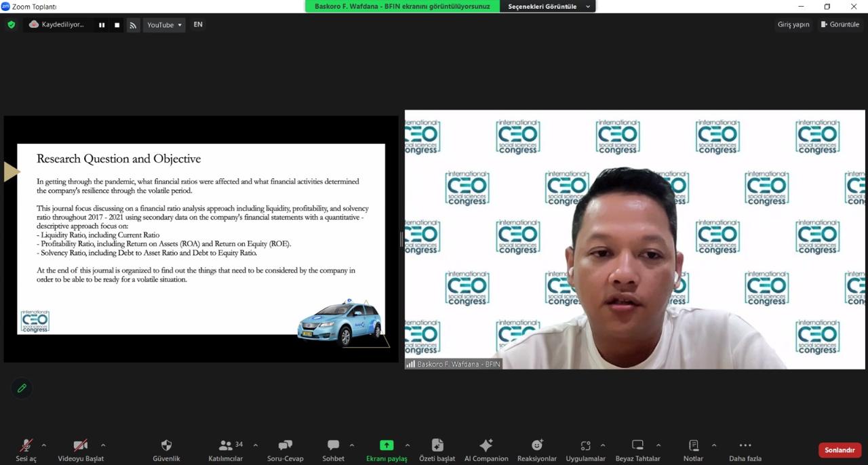
Task: Click the red Sonlandır end button
Action: tap(840, 450)
